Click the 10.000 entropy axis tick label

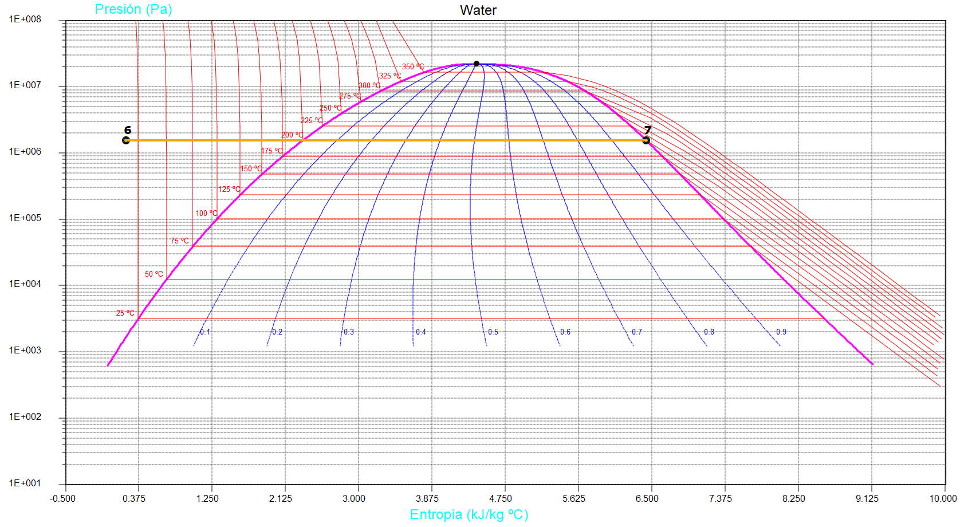pos(943,498)
